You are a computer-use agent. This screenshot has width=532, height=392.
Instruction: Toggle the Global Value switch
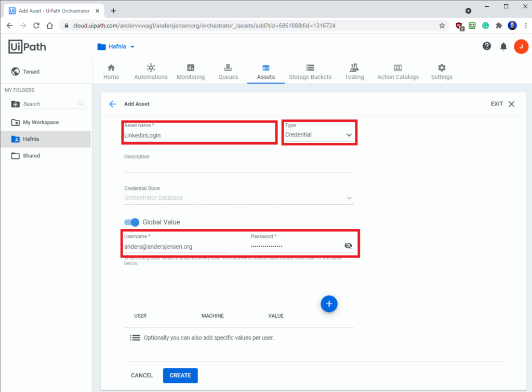click(x=131, y=222)
